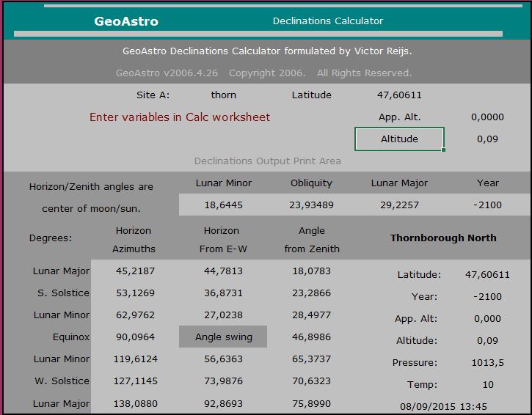Select From E-W value 73,9876

pyautogui.click(x=223, y=381)
